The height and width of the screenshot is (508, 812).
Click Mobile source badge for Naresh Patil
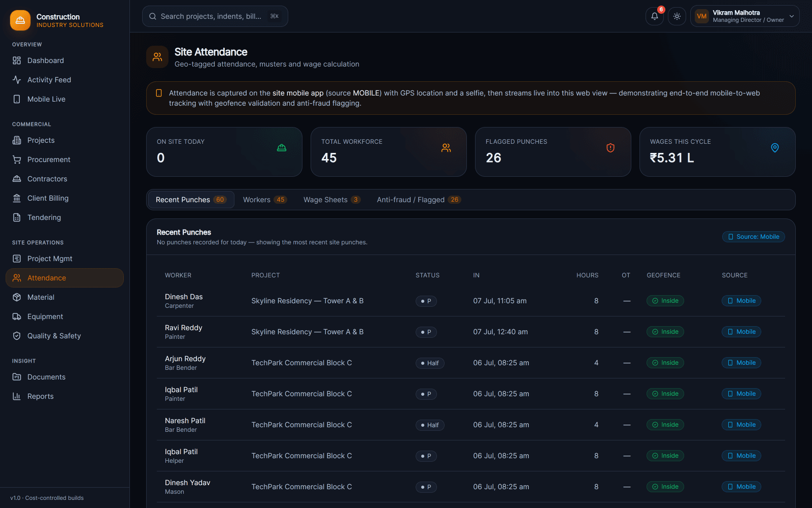[x=741, y=425]
